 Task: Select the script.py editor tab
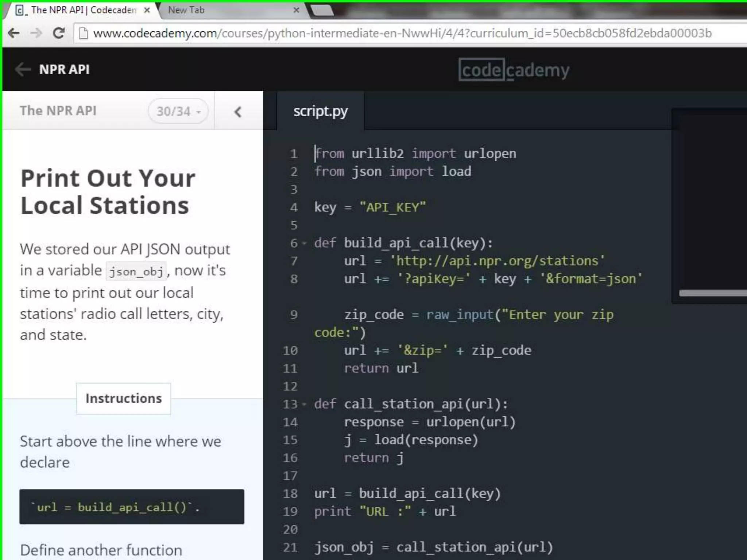(x=320, y=111)
